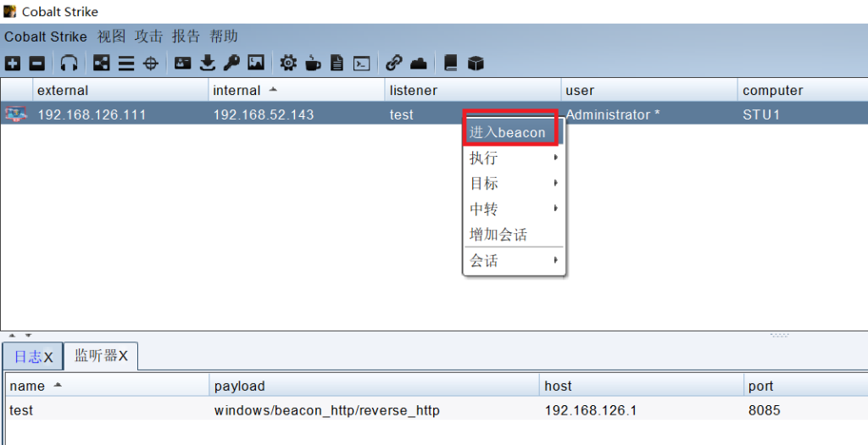The width and height of the screenshot is (868, 445).
Task: Sort sessions by the internal column header
Action: coord(237,90)
